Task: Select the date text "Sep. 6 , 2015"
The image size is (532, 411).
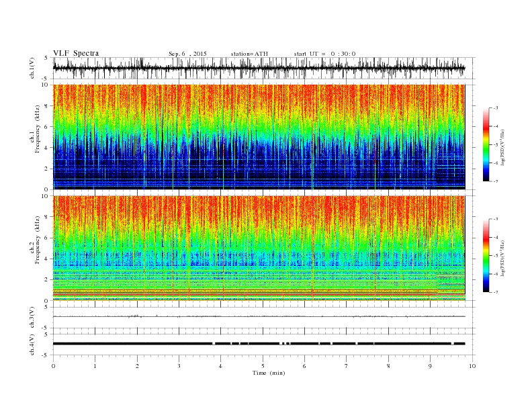Action: coord(187,54)
